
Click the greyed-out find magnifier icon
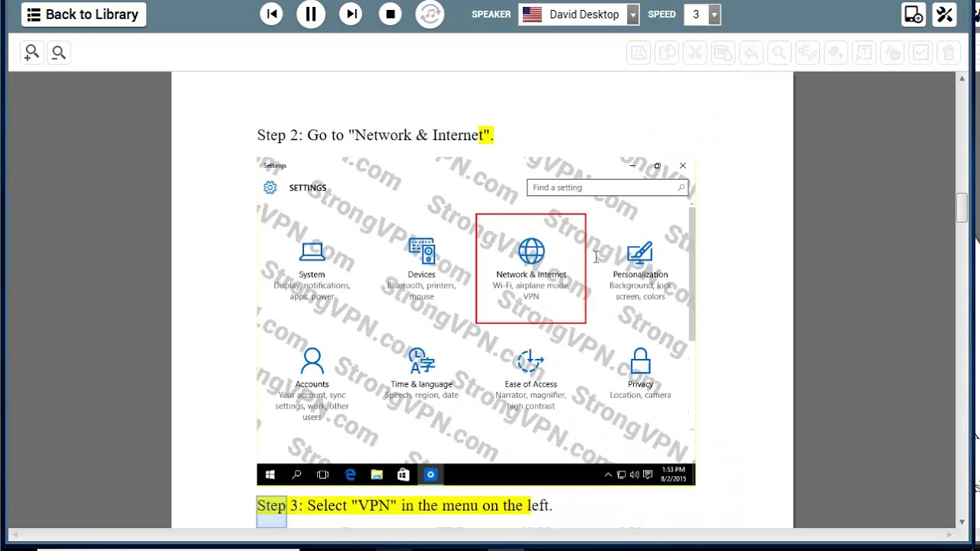coord(779,53)
